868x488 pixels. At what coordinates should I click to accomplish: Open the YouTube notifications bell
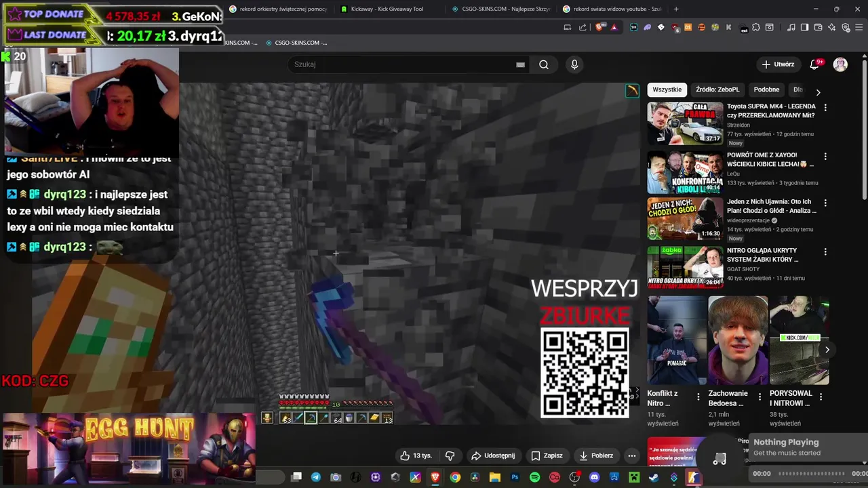click(x=816, y=64)
